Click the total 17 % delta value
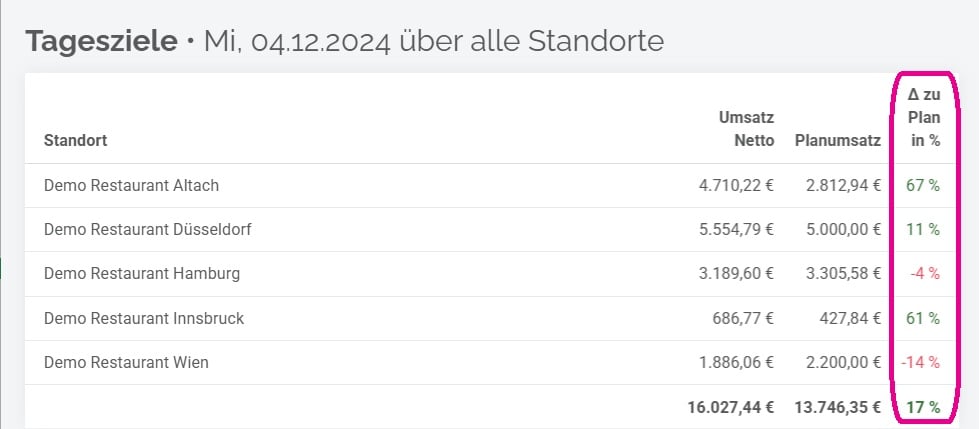This screenshot has width=979, height=429. (x=923, y=407)
